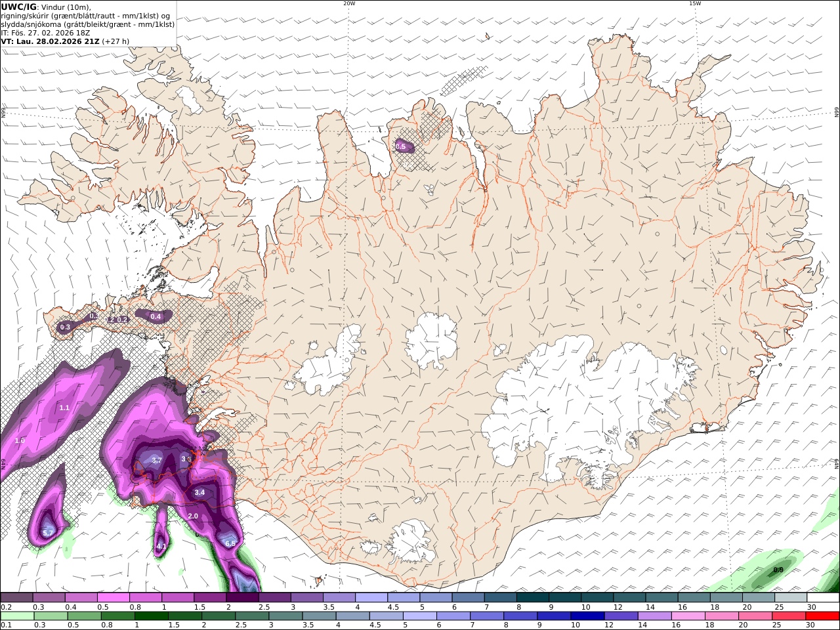Select snow scale swatch between 20 and 25
The width and height of the screenshot is (840, 630).
758,598
